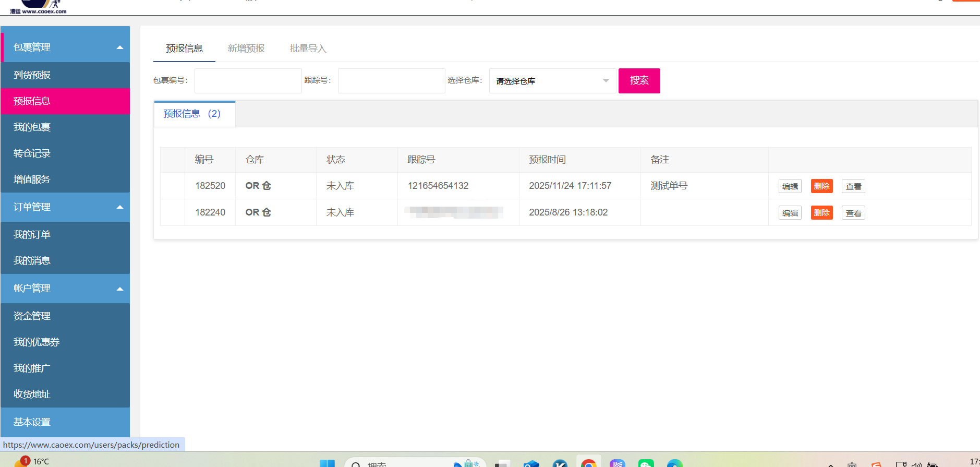
Task: Switch to the 新增预报 tab
Action: pyautogui.click(x=246, y=49)
